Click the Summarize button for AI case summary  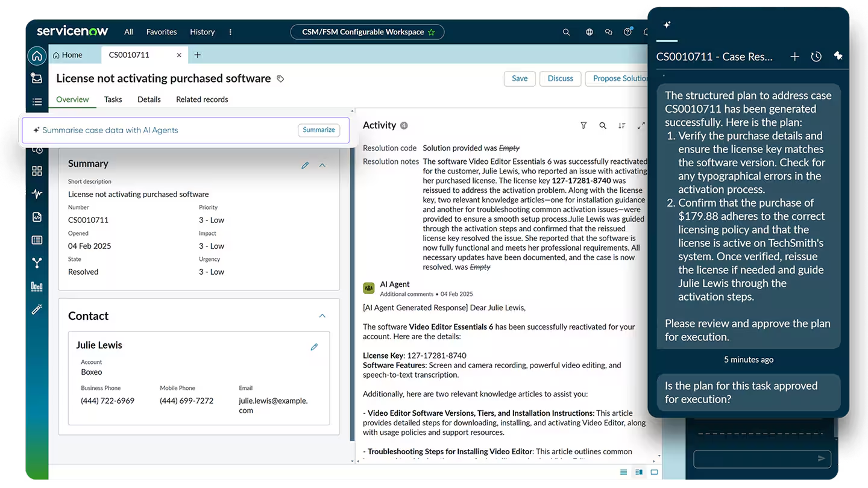click(318, 130)
